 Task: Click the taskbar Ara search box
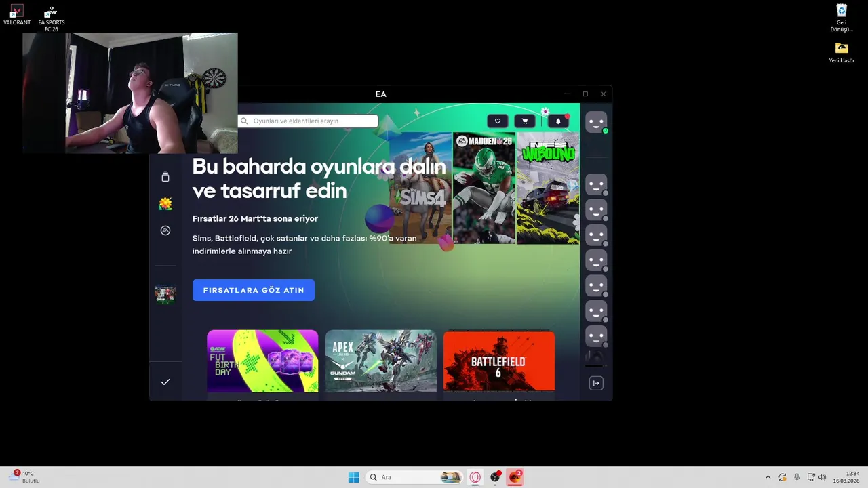click(x=414, y=477)
